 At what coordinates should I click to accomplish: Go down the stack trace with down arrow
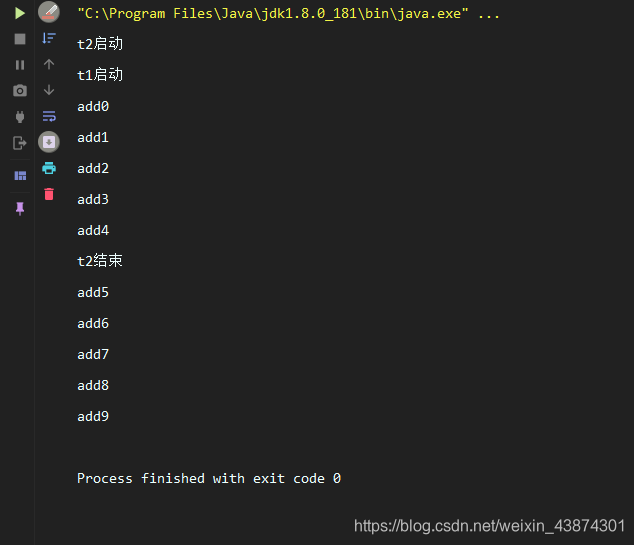click(x=49, y=90)
